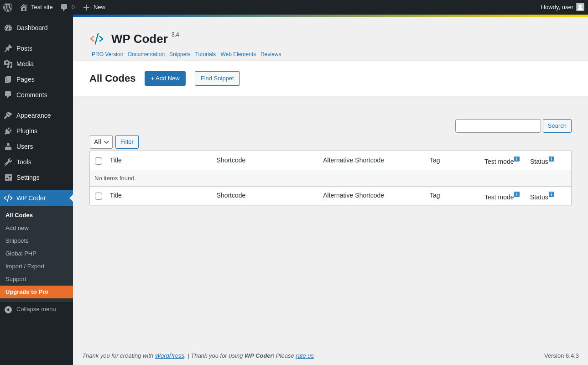Viewport: 588px width, 365px height.
Task: Click the Collapse menu label
Action: (36, 309)
